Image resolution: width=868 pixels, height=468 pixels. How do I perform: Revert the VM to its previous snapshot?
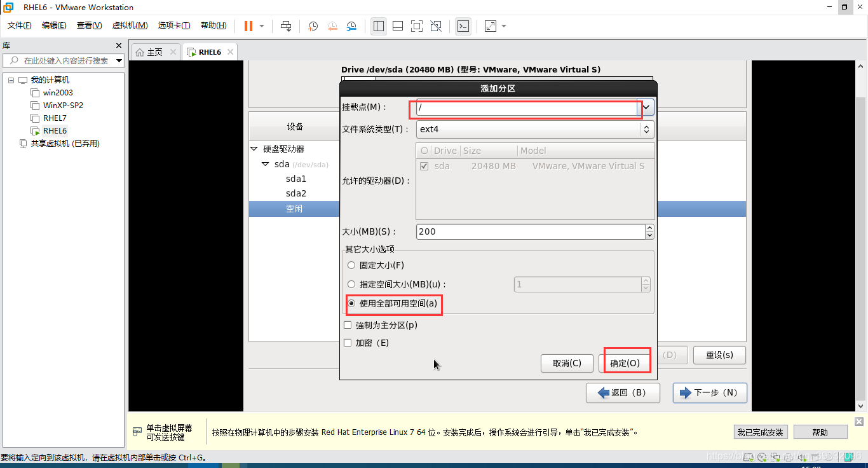click(332, 26)
